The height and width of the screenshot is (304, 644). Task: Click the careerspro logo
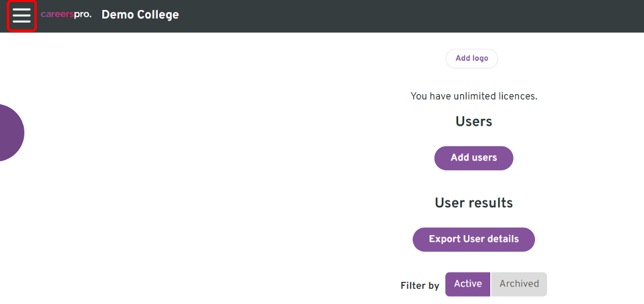pyautogui.click(x=66, y=15)
